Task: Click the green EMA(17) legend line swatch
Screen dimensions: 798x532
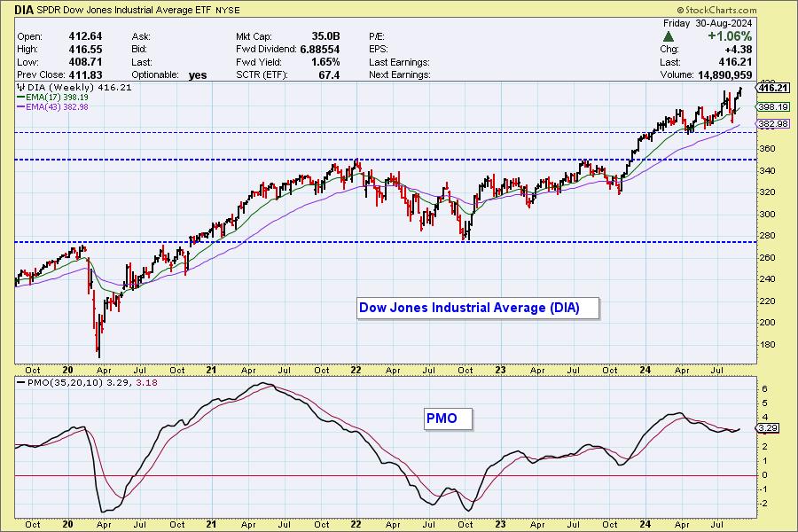Action: [x=20, y=97]
